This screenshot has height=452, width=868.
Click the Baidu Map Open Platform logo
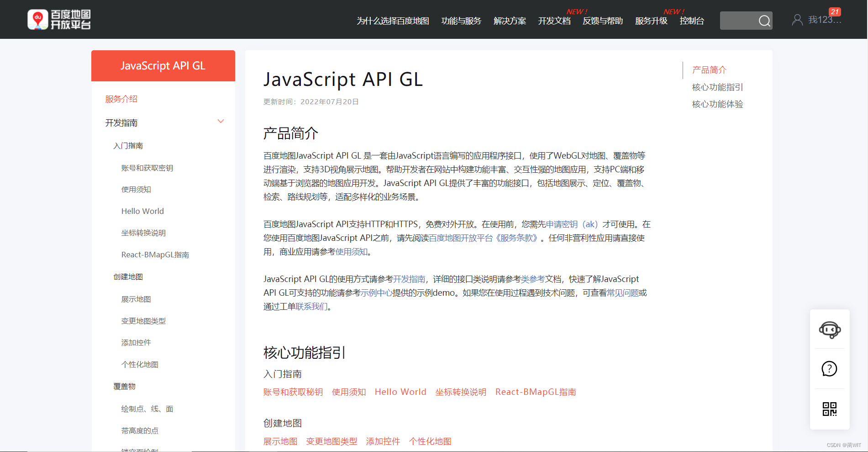coord(59,20)
